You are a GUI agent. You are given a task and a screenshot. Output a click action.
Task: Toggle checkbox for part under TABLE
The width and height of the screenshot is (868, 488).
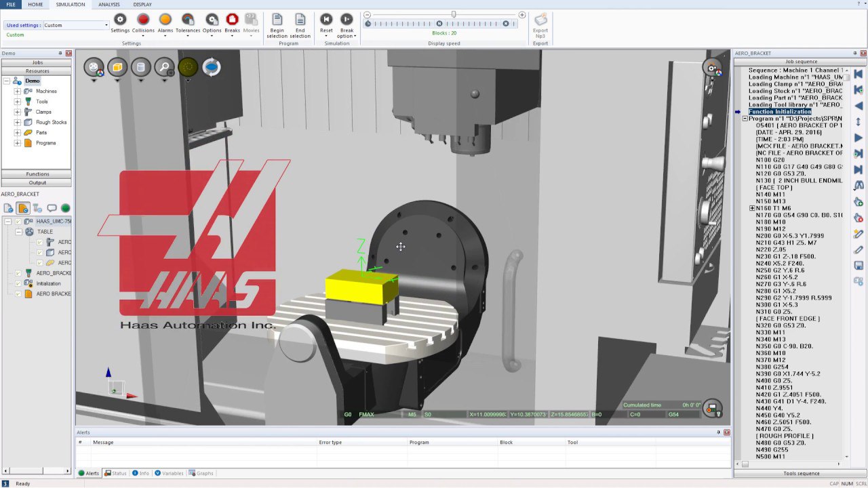pos(39,262)
